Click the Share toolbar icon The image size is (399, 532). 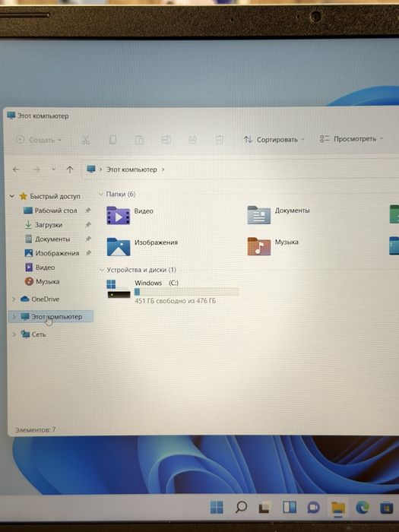tap(193, 140)
